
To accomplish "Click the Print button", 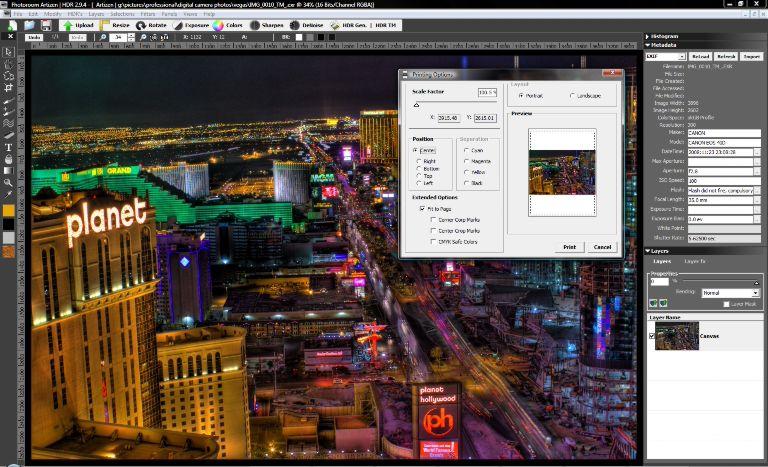I will tap(569, 246).
